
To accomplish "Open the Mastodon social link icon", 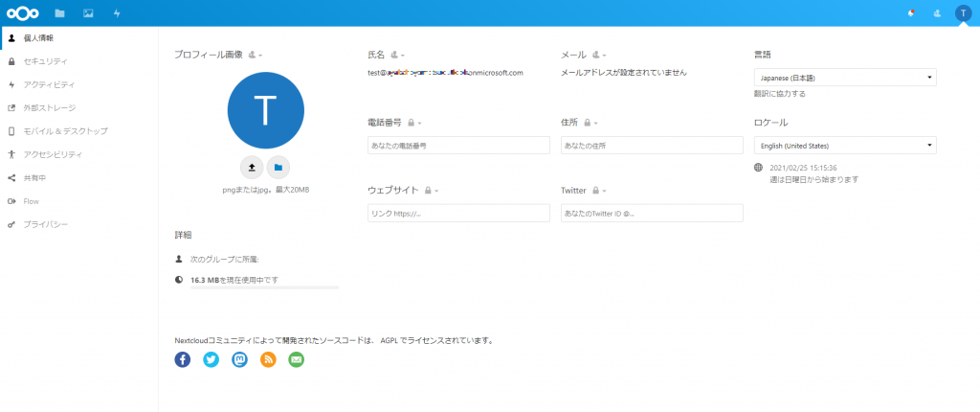I will coord(239,359).
